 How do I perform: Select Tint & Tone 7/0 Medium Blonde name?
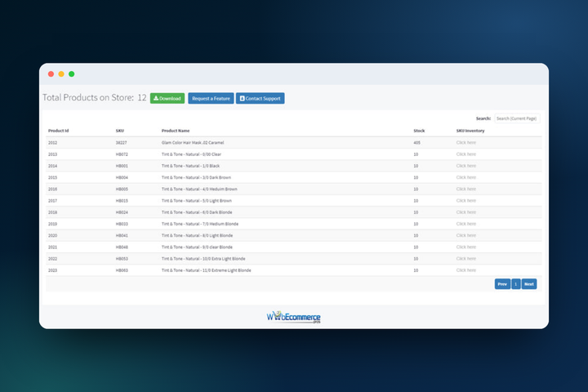[200, 224]
